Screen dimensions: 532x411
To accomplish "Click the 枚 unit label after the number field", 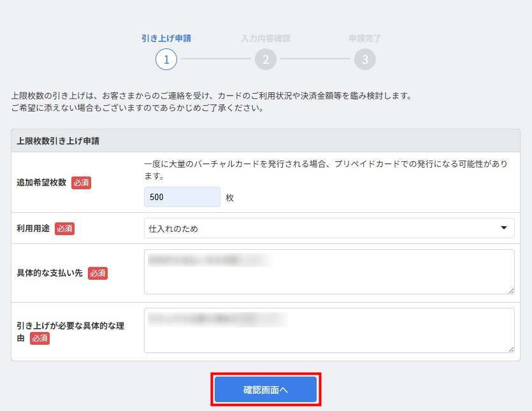I will [230, 198].
